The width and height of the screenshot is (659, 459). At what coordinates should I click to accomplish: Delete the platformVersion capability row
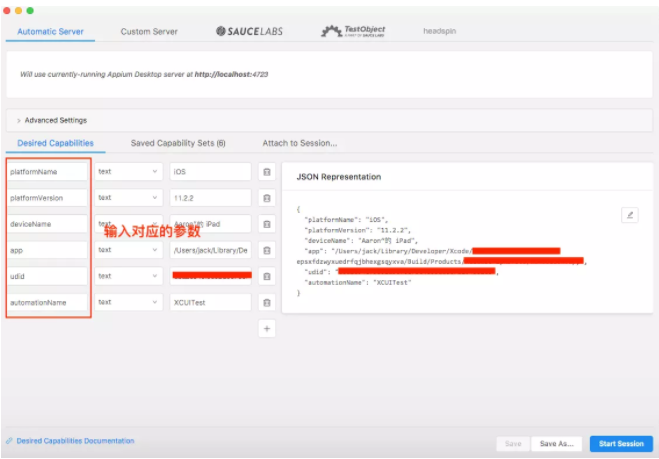click(x=266, y=198)
